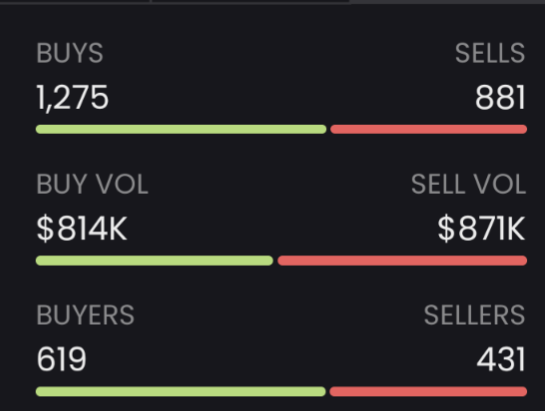Image resolution: width=545 pixels, height=411 pixels.
Task: Click the red sells ratio bar
Action: pyautogui.click(x=429, y=129)
